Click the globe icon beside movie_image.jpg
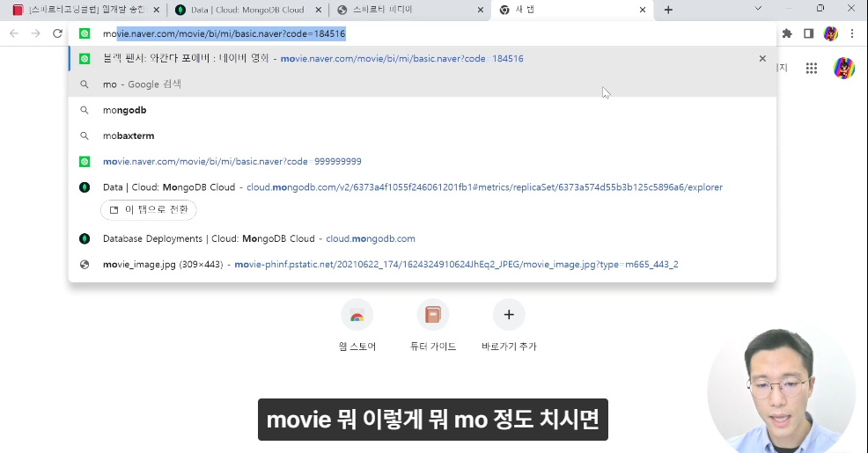Image resolution: width=868 pixels, height=453 pixels. (85, 265)
